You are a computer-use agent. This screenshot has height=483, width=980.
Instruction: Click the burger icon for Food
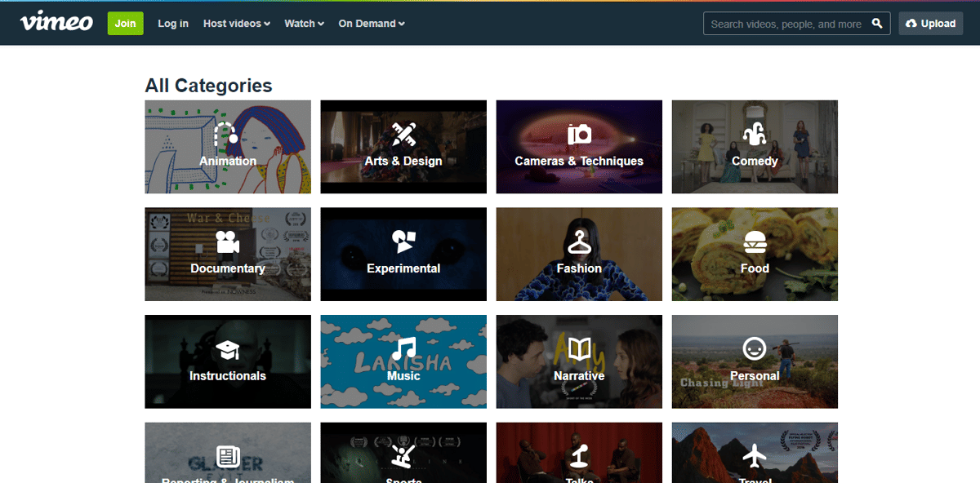[x=755, y=242]
